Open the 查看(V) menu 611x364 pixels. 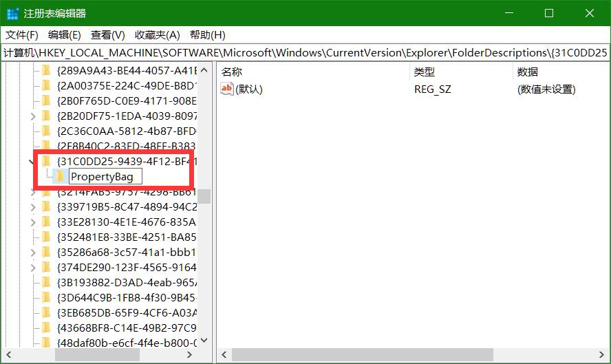tap(107, 35)
